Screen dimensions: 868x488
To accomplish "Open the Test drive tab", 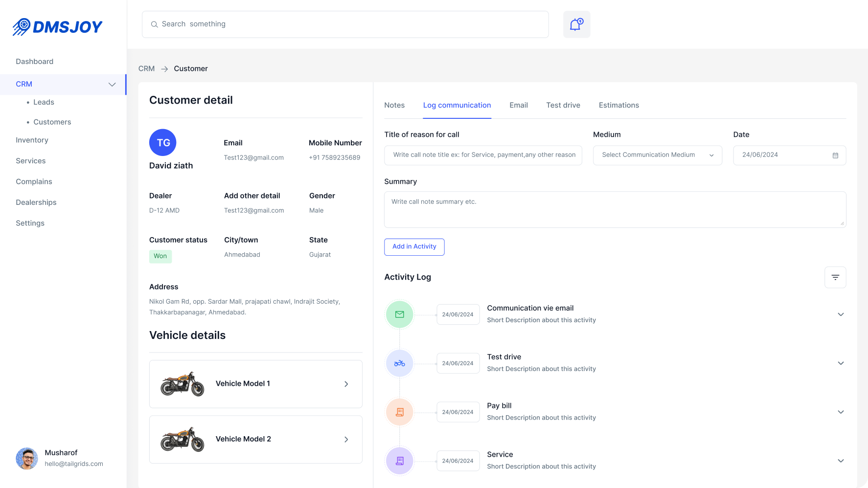I will pos(563,105).
